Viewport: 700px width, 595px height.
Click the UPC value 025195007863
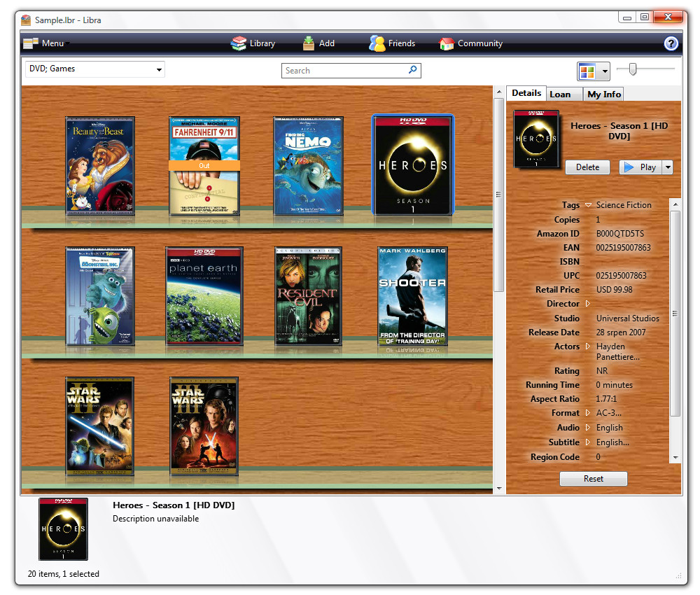(621, 276)
